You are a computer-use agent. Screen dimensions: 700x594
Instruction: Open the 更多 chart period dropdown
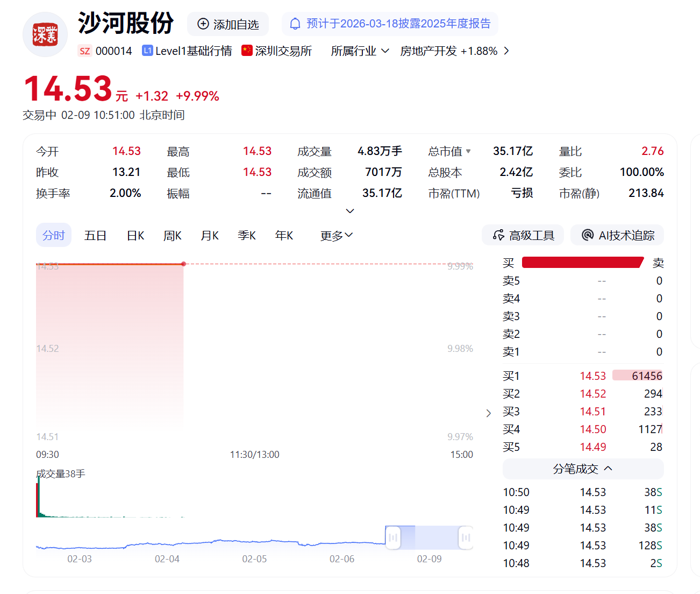[x=337, y=236]
